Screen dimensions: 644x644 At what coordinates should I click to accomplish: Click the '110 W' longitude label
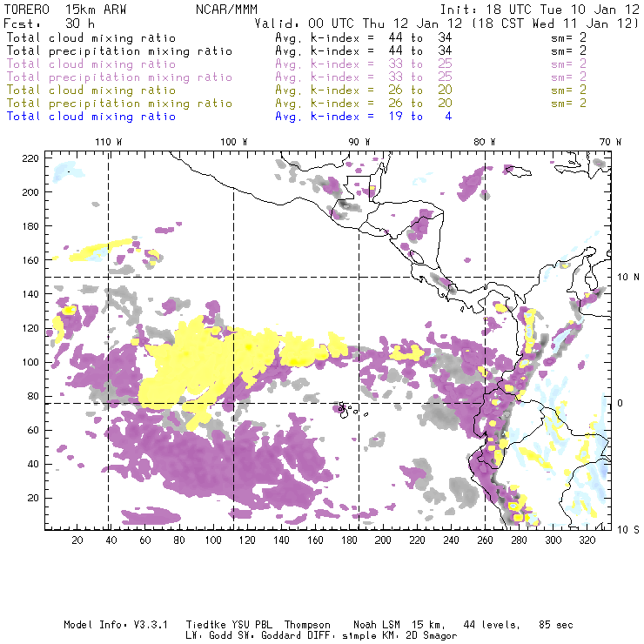109,142
